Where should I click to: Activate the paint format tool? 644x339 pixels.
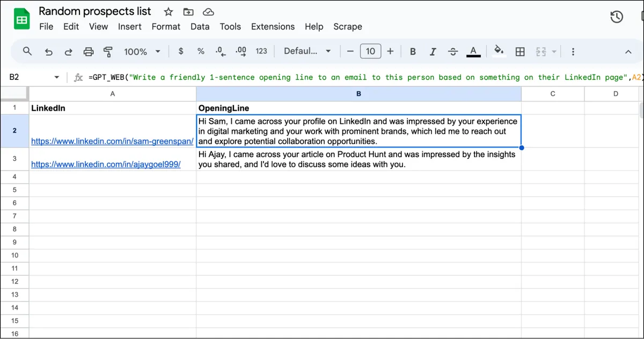point(108,51)
